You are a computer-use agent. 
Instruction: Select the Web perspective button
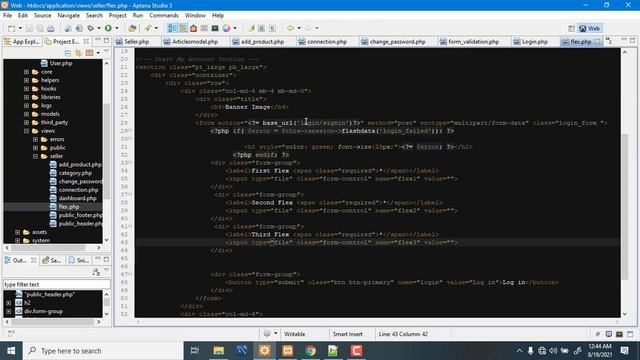[590, 28]
